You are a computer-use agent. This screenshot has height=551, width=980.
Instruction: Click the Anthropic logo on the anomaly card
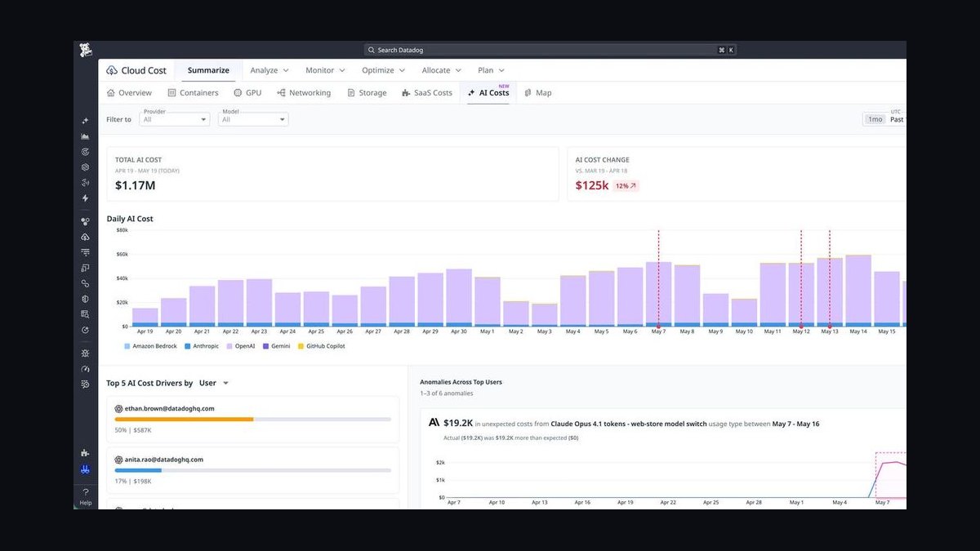(434, 423)
